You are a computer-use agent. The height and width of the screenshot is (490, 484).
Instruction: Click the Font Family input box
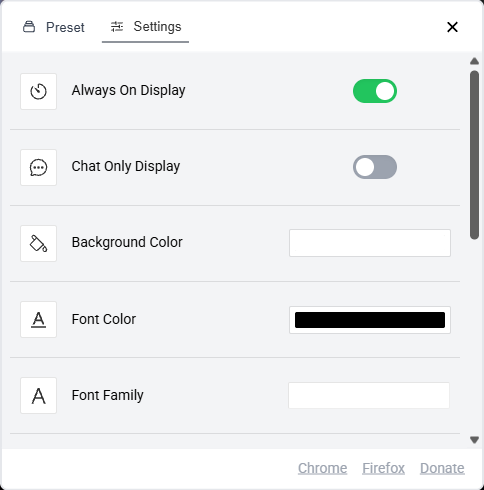click(369, 395)
